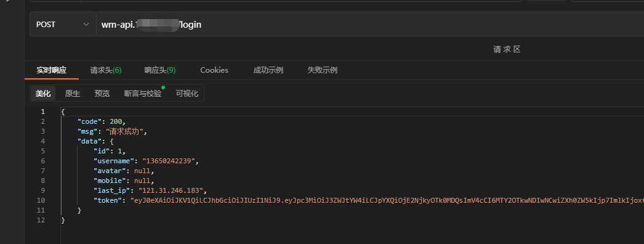
Task: Click the last_ip value 121.31.246.183
Action: 171,190
